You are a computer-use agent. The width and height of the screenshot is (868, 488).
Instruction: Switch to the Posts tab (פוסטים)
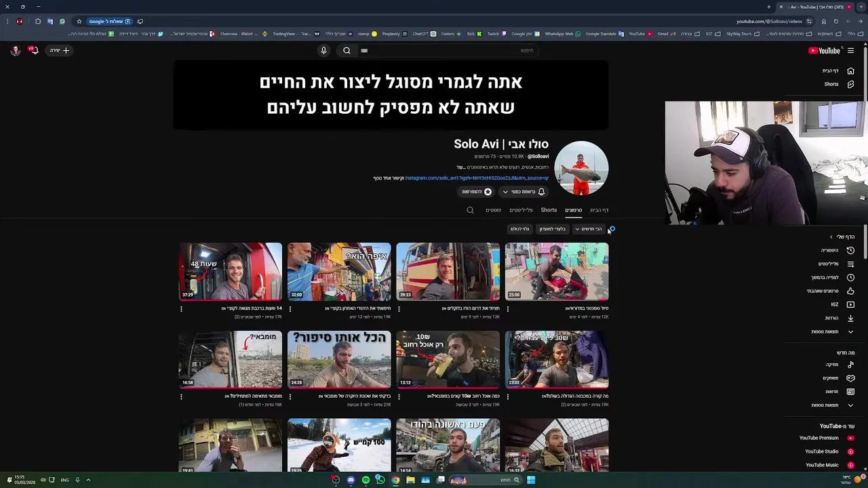(493, 210)
